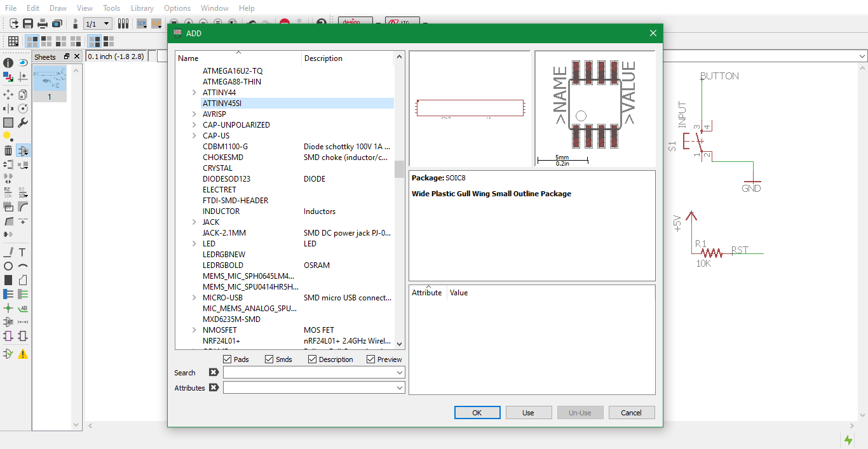
Task: Clear the Search field with X button
Action: [x=214, y=373]
